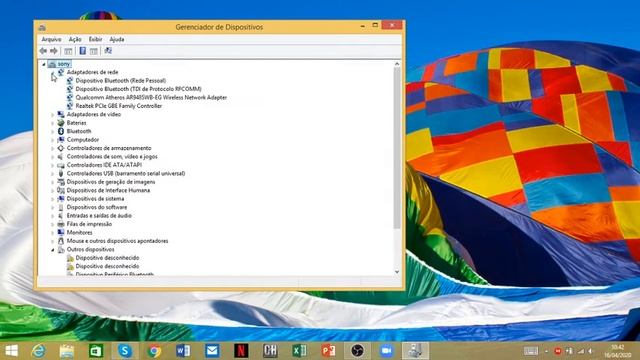The height and width of the screenshot is (360, 640).
Task: Click Scan for hardware changes toolbar icon
Action: point(108,51)
